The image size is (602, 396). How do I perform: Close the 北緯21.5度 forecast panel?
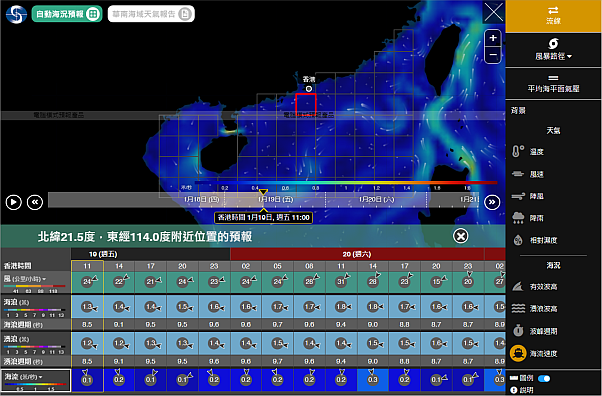pyautogui.click(x=460, y=236)
